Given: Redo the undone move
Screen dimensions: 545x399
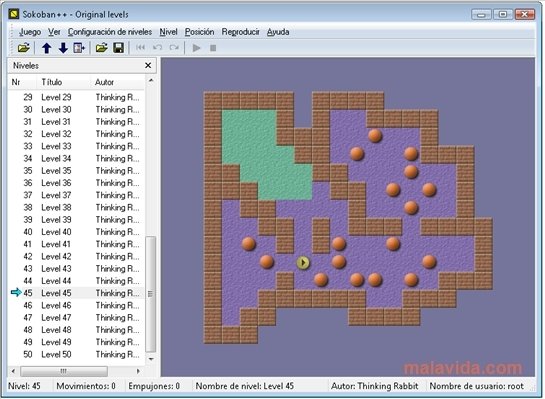Looking at the screenshot, I should click(x=174, y=47).
